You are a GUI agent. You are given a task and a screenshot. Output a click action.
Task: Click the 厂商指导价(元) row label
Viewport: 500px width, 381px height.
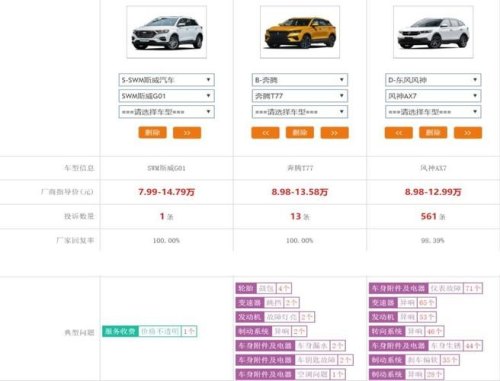click(x=67, y=192)
